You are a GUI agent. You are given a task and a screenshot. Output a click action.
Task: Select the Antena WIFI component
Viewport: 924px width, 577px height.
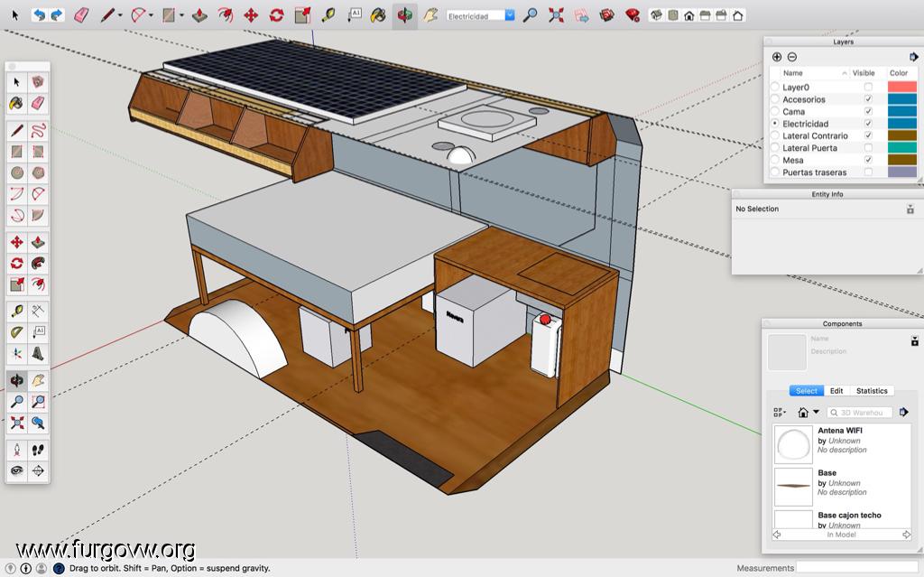click(x=842, y=443)
